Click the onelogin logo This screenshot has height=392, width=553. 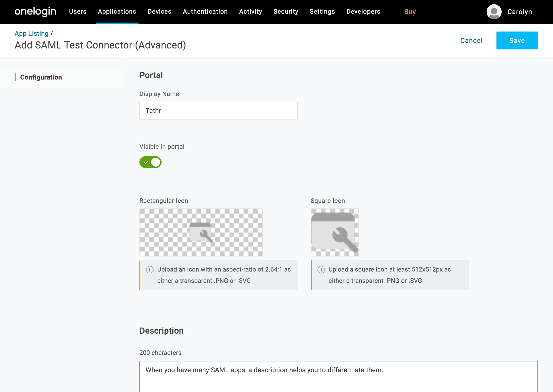pos(35,11)
